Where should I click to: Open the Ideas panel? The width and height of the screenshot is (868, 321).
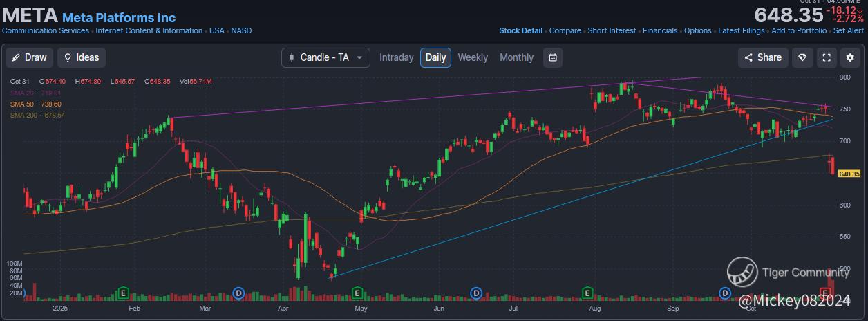tap(81, 57)
